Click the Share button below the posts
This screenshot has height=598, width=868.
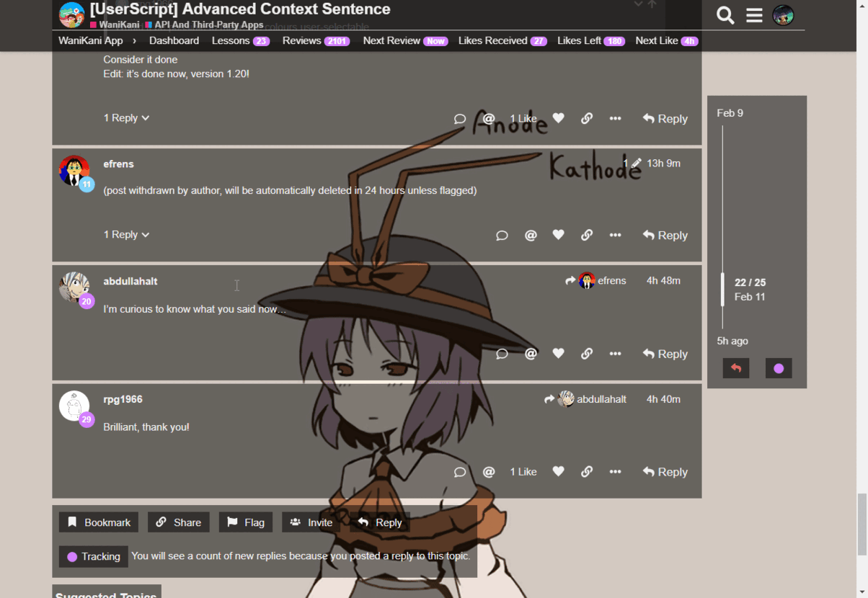click(179, 522)
